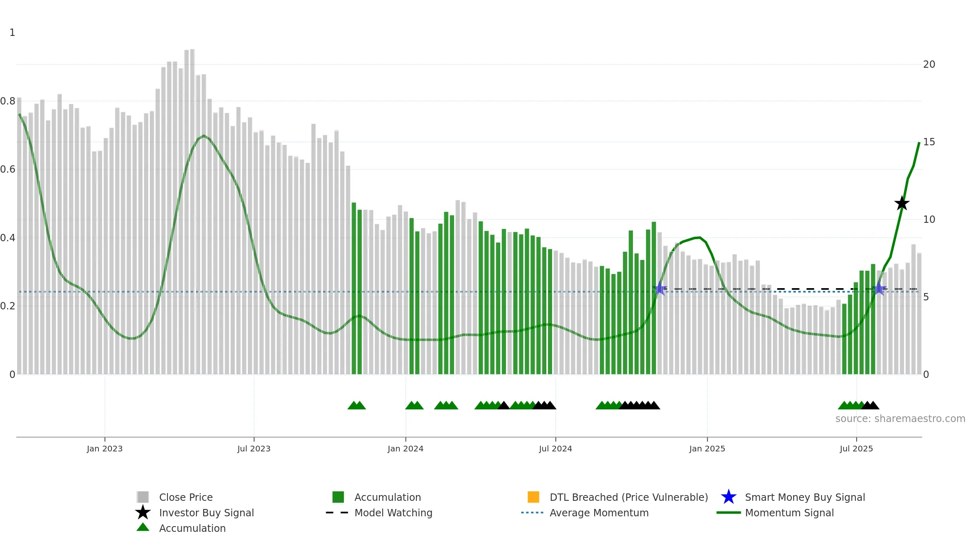Click accumulation triangles before Jan 2024
Viewport: 980px width, 551px height.
[356, 405]
